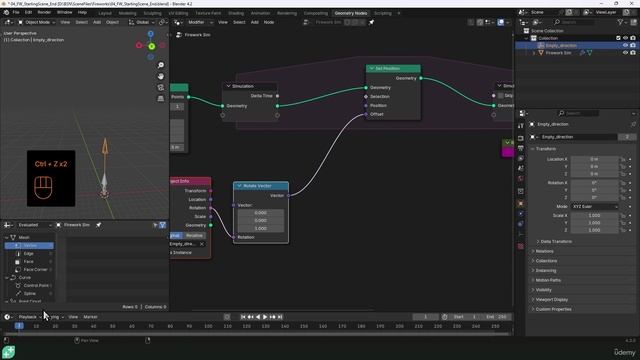Click the End frame field in the timeline
640x360 pixels.
[496, 317]
